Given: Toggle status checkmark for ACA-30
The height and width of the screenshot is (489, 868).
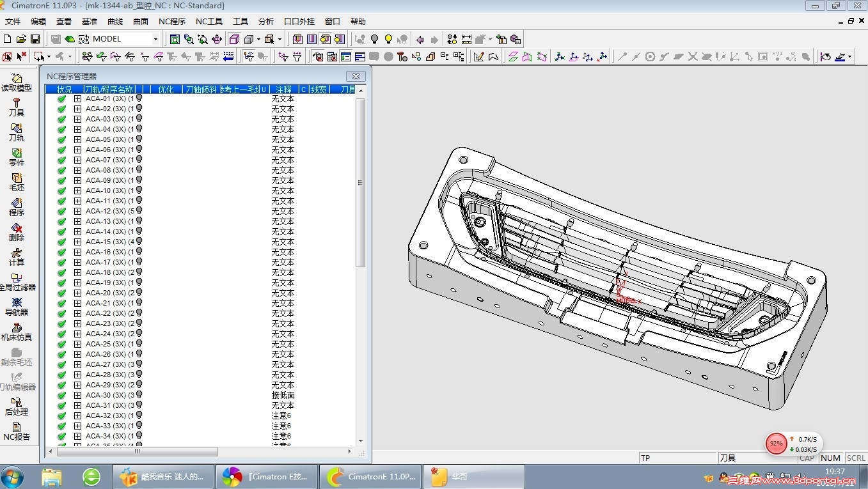Looking at the screenshot, I should click(x=61, y=396).
